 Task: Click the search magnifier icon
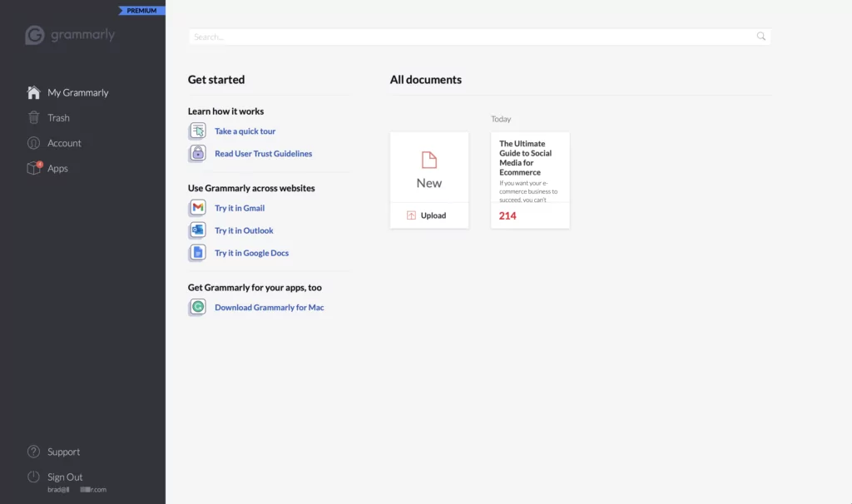760,37
